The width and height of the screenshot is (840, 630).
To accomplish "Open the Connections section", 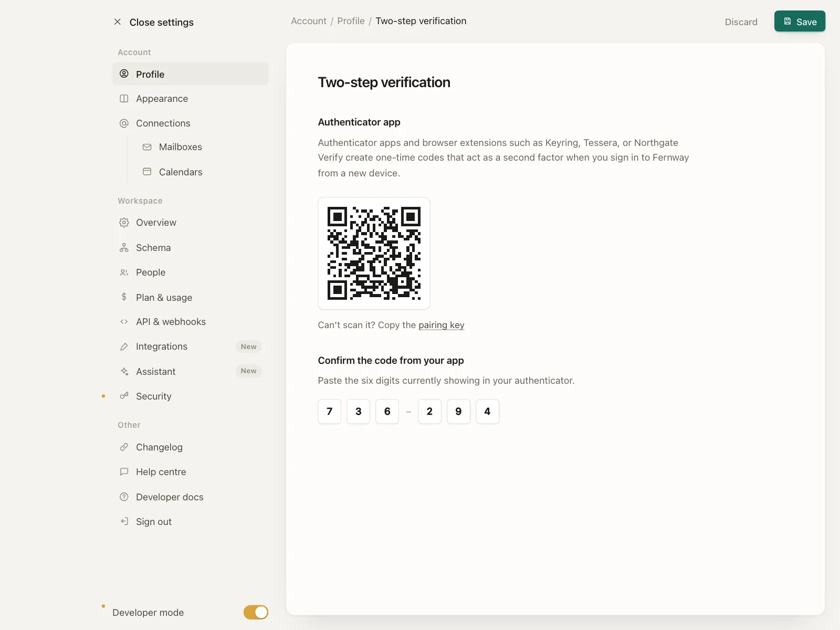I will pos(190,123).
